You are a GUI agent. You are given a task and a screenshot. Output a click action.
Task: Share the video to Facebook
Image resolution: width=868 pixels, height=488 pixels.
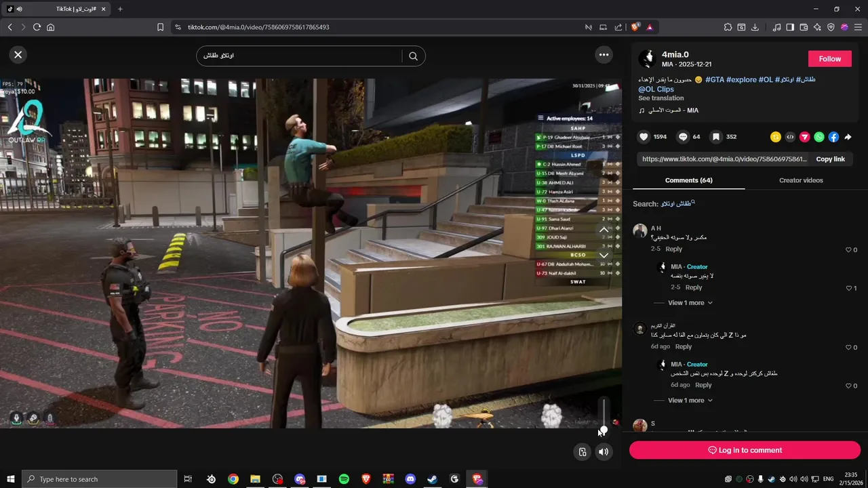[x=833, y=137]
